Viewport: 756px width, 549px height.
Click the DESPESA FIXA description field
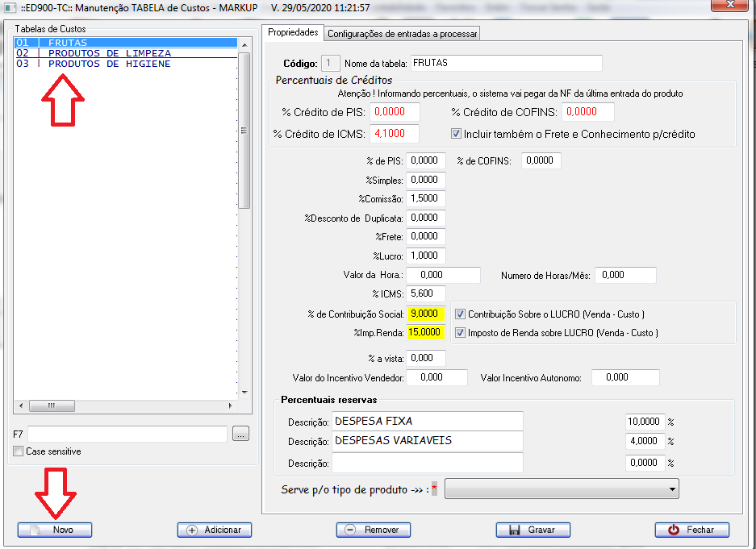tap(427, 421)
